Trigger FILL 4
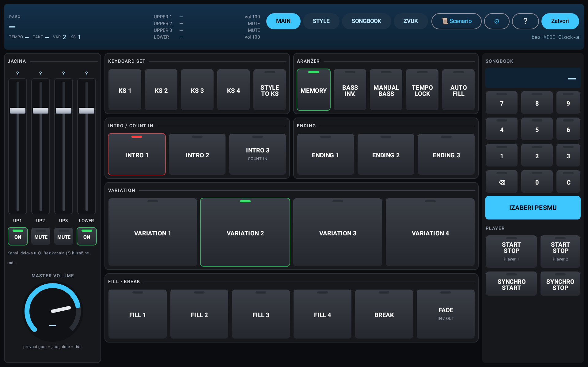Screen dimensions: 588x367 pos(322,314)
